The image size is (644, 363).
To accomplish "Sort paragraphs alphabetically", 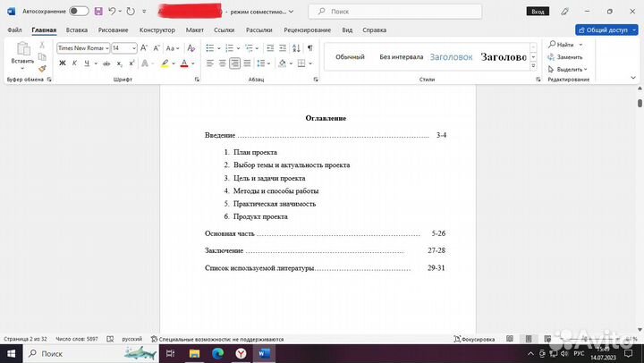I will pyautogui.click(x=296, y=48).
